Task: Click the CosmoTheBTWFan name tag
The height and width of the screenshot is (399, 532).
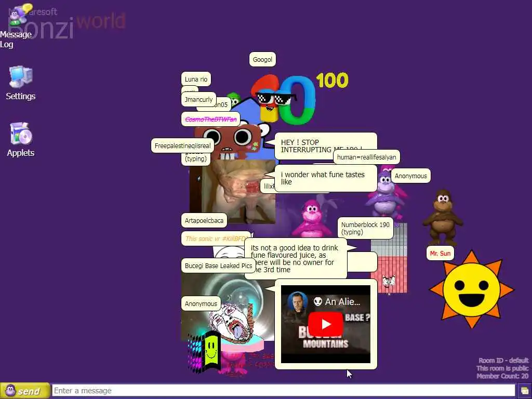Action: 211,119
